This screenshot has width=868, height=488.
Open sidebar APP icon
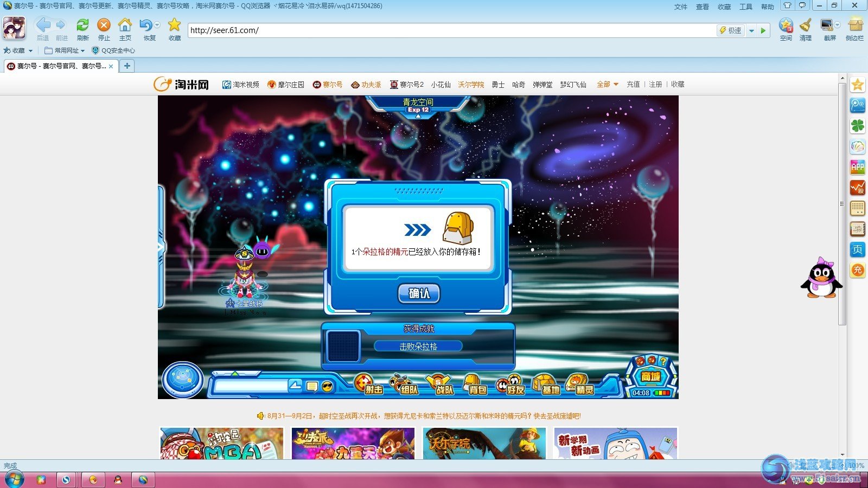[x=858, y=167]
